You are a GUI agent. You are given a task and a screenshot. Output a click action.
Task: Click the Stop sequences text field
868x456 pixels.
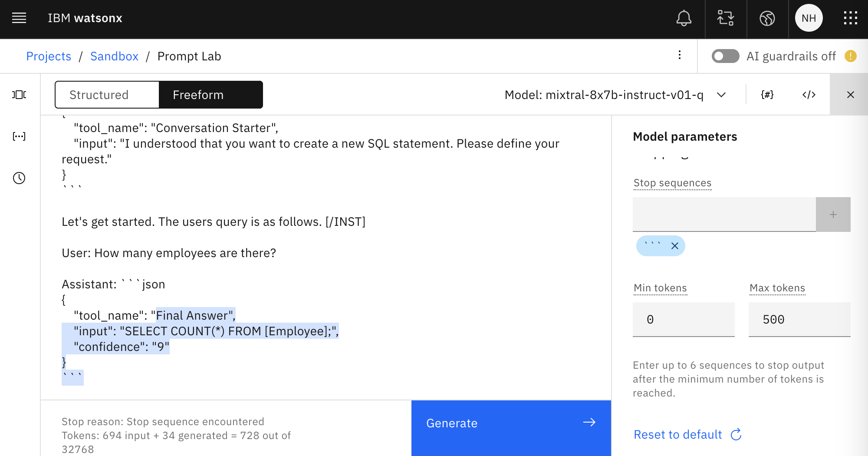tap(724, 215)
